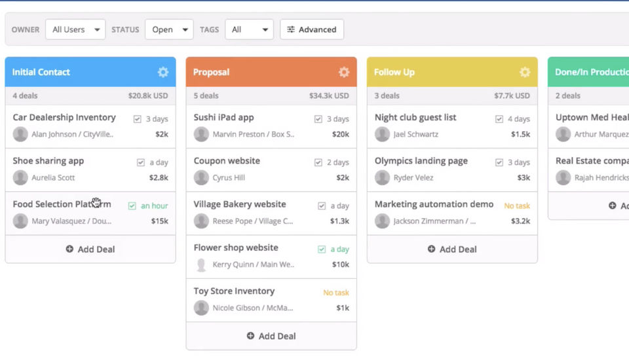Click $20.8k USD total in Initial Contact
629x364 pixels.
tap(148, 96)
